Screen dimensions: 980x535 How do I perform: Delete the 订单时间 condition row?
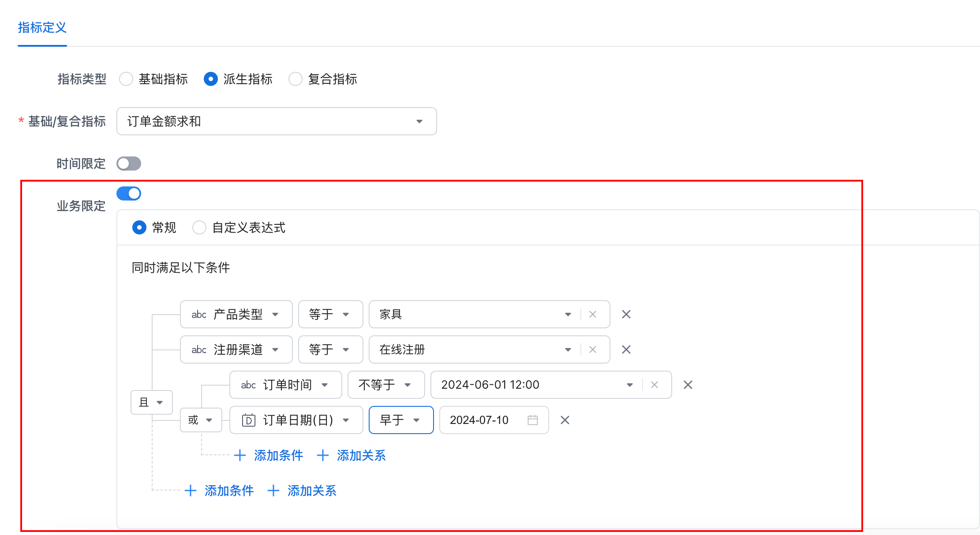[x=688, y=385]
